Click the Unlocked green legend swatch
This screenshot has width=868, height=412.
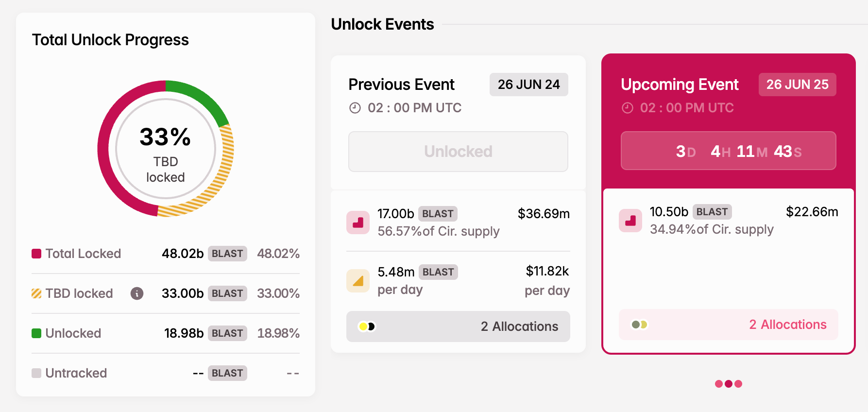click(x=36, y=333)
